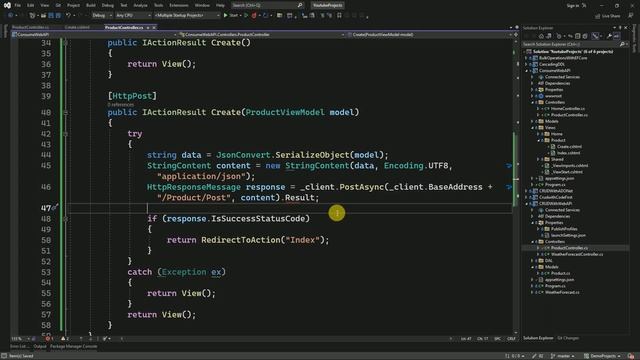
Task: Collapse the if block at line 48
Action: pyautogui.click(x=65, y=219)
